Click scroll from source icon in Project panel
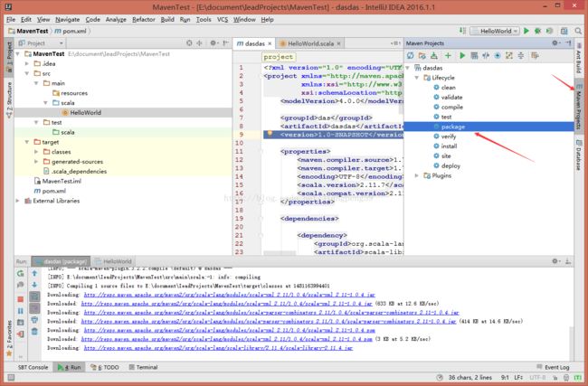Viewport: 588px width, 386px height. [189, 43]
